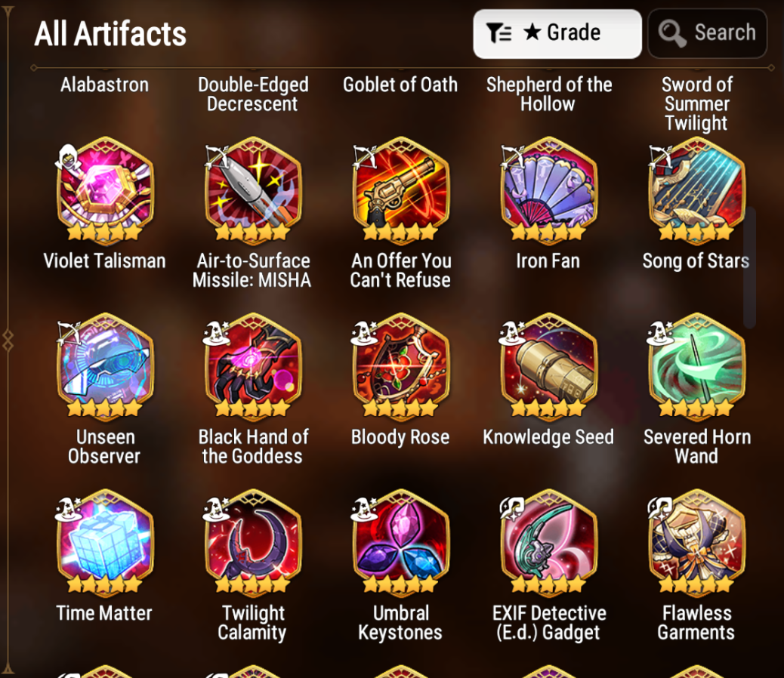The width and height of the screenshot is (784, 678).
Task: Tap the An Offer You Can't Refuse revolver icon
Action: [400, 190]
